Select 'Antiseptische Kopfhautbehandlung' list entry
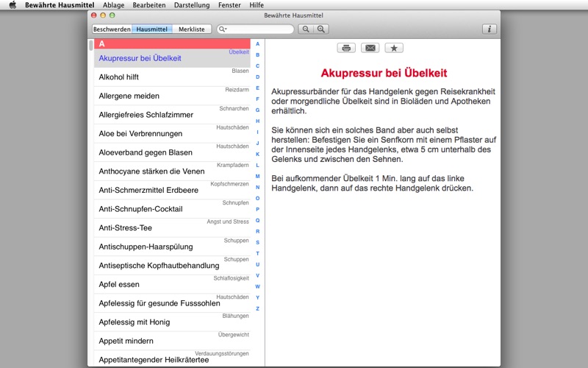This screenshot has width=588, height=368. pyautogui.click(x=172, y=266)
